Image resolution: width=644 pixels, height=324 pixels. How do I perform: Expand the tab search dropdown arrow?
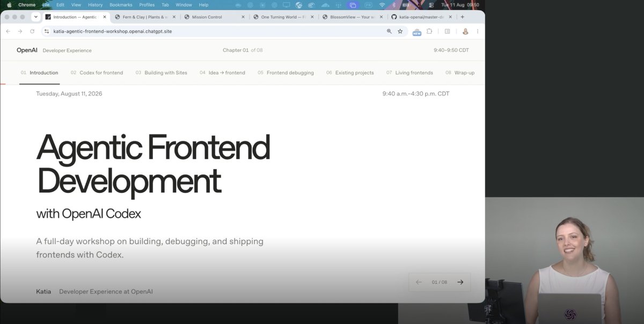click(x=36, y=17)
